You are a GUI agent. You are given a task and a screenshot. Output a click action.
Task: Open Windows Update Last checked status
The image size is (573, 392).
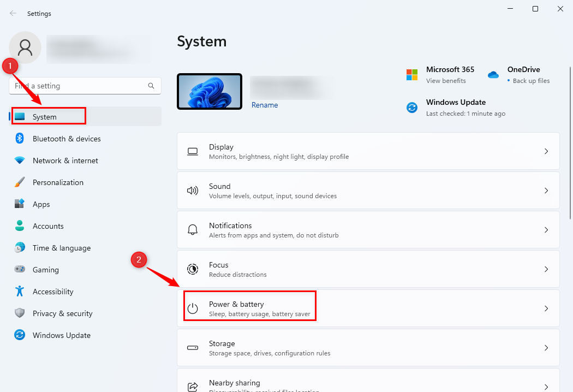(465, 114)
